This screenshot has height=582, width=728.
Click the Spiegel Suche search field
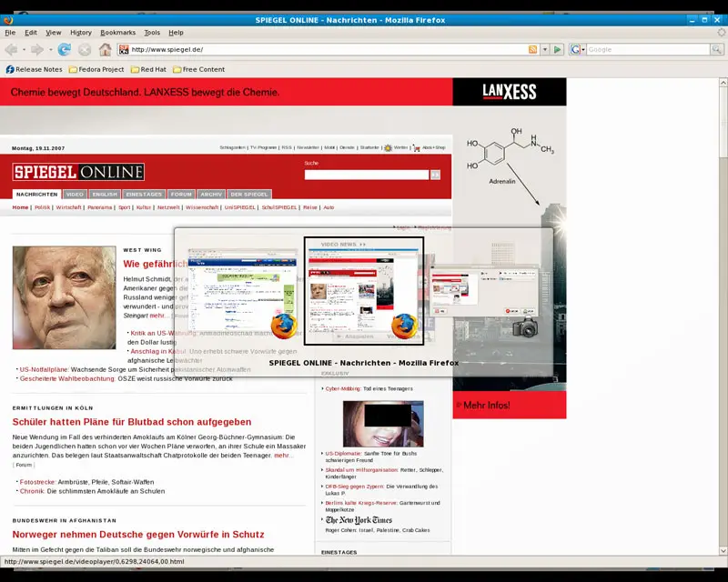[367, 175]
